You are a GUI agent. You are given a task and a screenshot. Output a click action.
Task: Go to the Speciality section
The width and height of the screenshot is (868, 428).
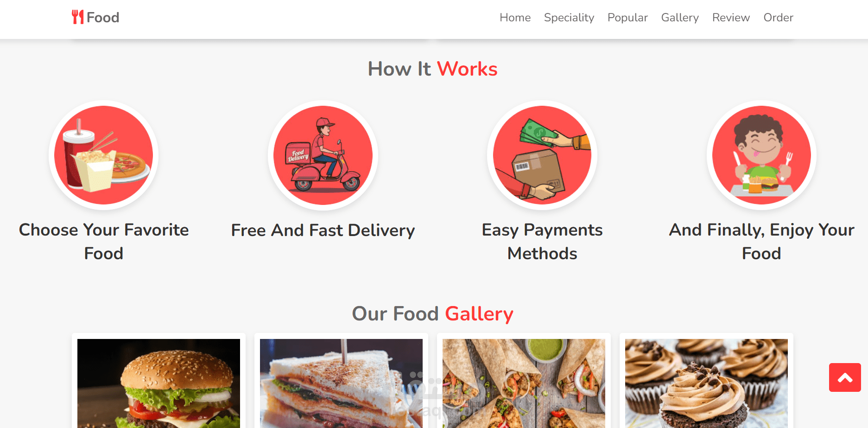pyautogui.click(x=569, y=18)
